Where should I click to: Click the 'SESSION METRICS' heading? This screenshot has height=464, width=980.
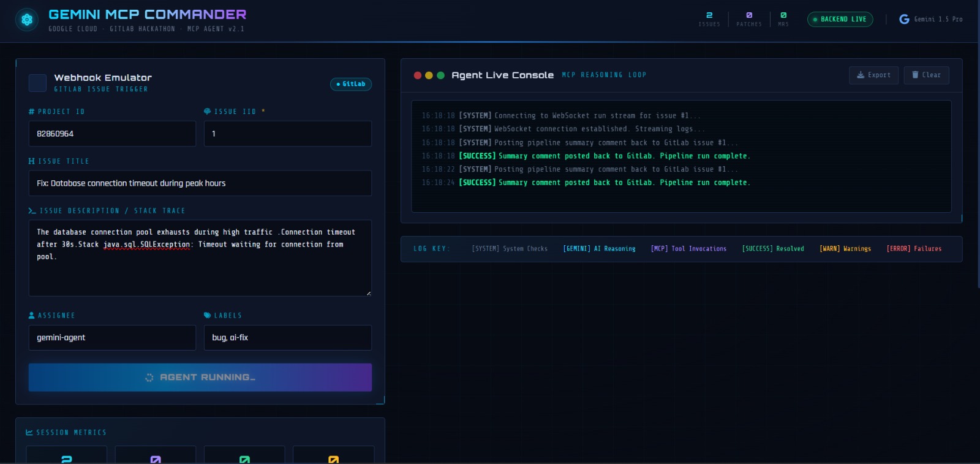(71, 433)
